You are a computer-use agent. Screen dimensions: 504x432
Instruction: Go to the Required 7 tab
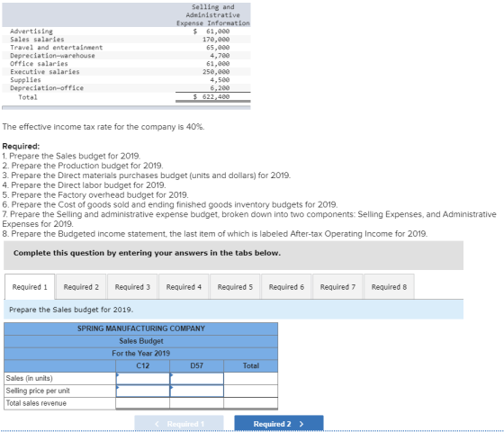pos(337,287)
